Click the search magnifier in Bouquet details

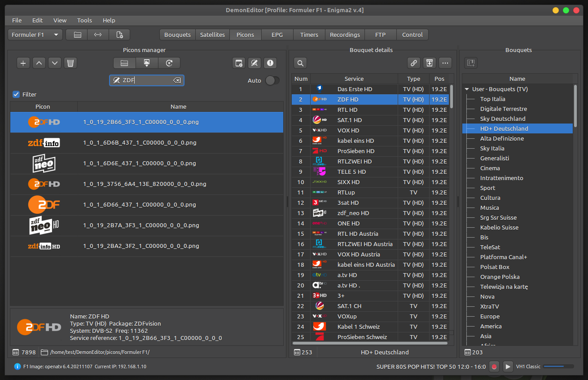pos(300,63)
